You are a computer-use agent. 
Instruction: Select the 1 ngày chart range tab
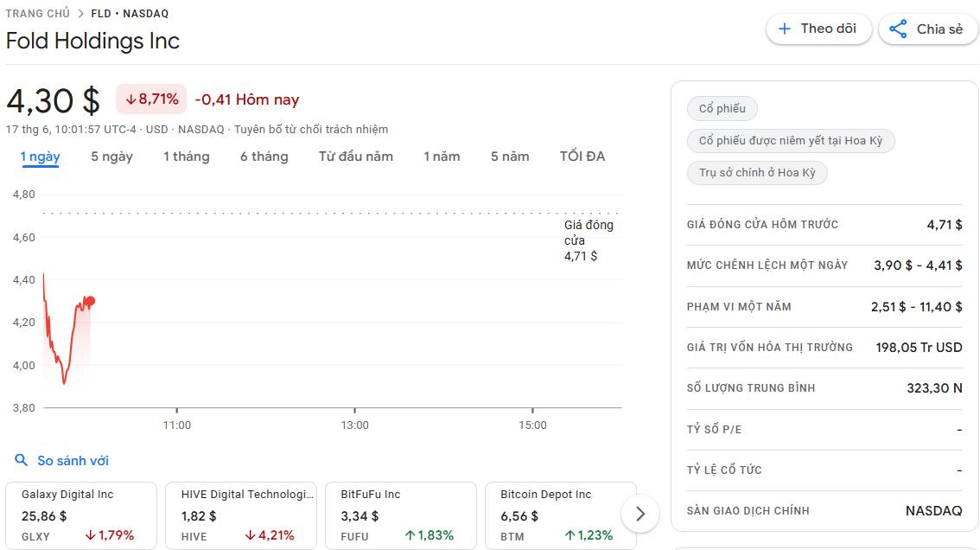click(40, 157)
